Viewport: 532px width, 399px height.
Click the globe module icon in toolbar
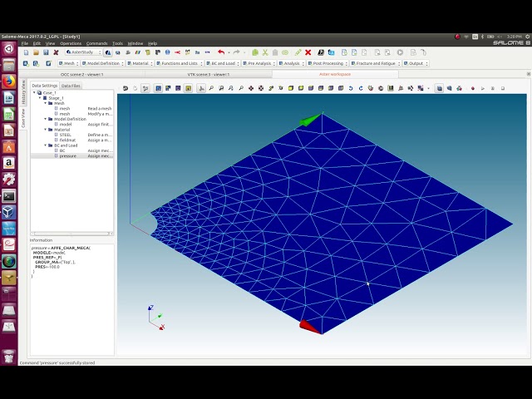[x=168, y=52]
